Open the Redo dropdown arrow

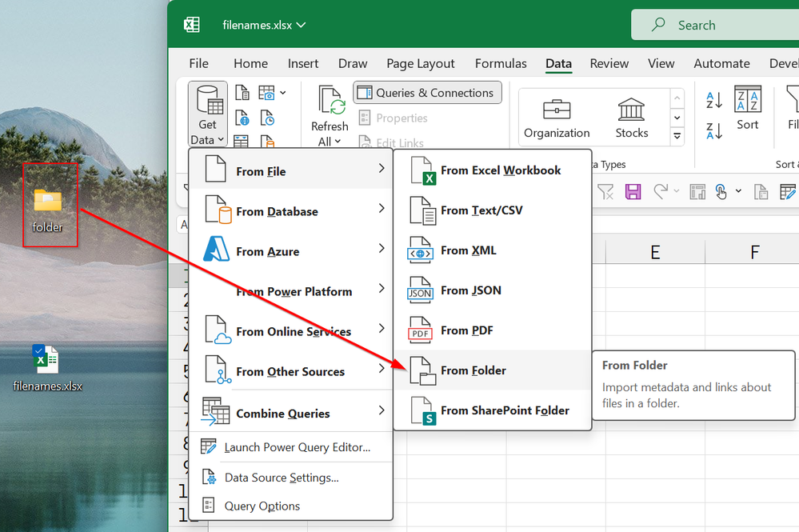pos(676,191)
